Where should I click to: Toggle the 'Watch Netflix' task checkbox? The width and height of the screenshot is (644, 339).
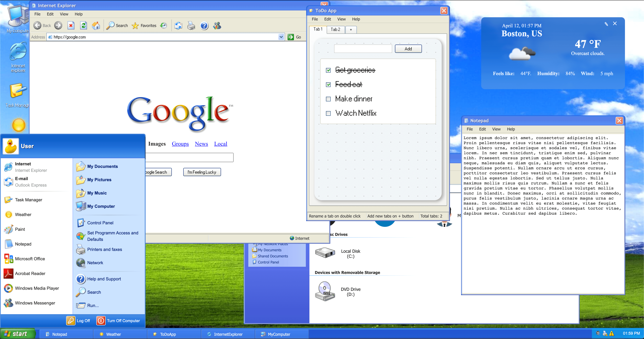[x=328, y=113]
